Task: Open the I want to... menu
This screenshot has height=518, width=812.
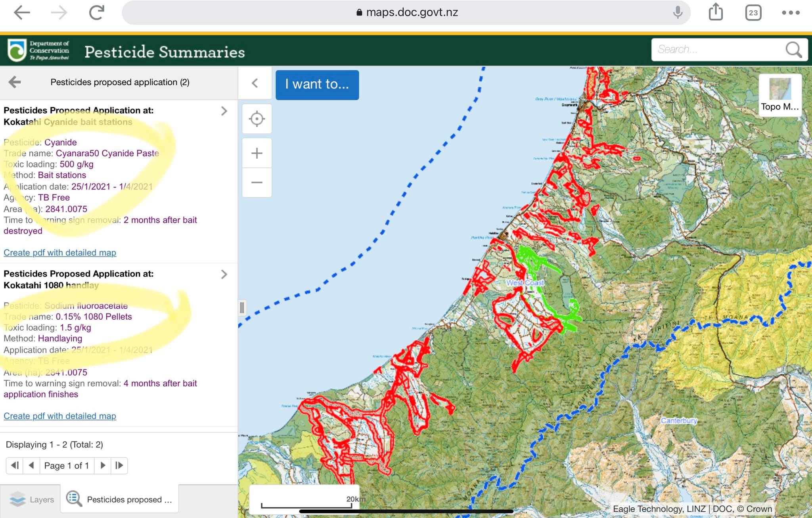Action: [317, 84]
